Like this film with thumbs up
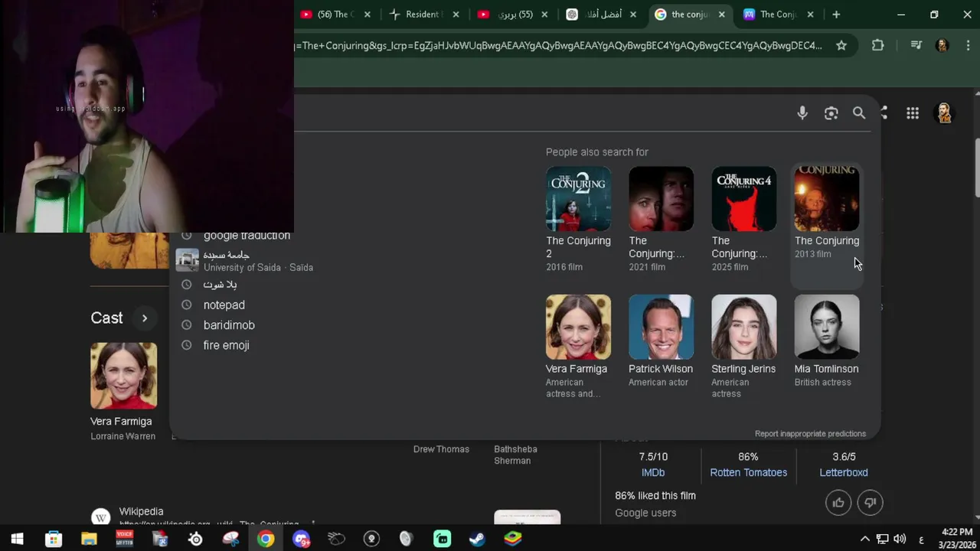Viewport: 980px width, 551px height. [x=838, y=503]
